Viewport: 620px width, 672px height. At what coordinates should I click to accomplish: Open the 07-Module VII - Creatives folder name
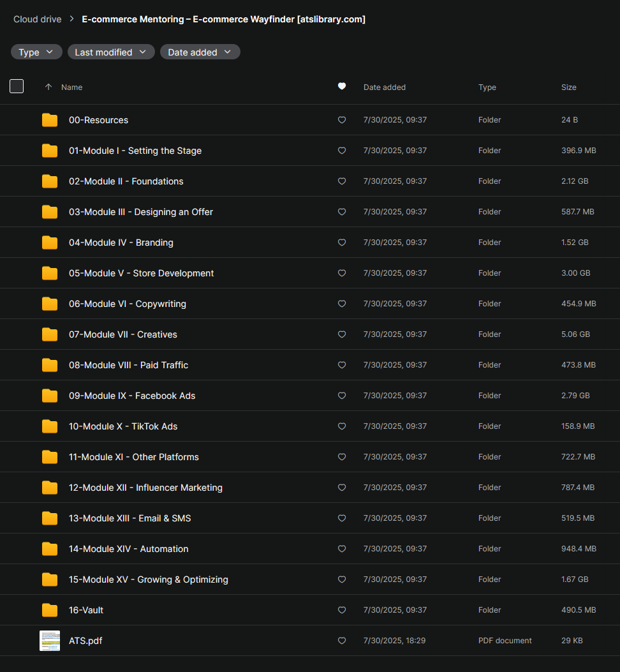[x=122, y=334]
